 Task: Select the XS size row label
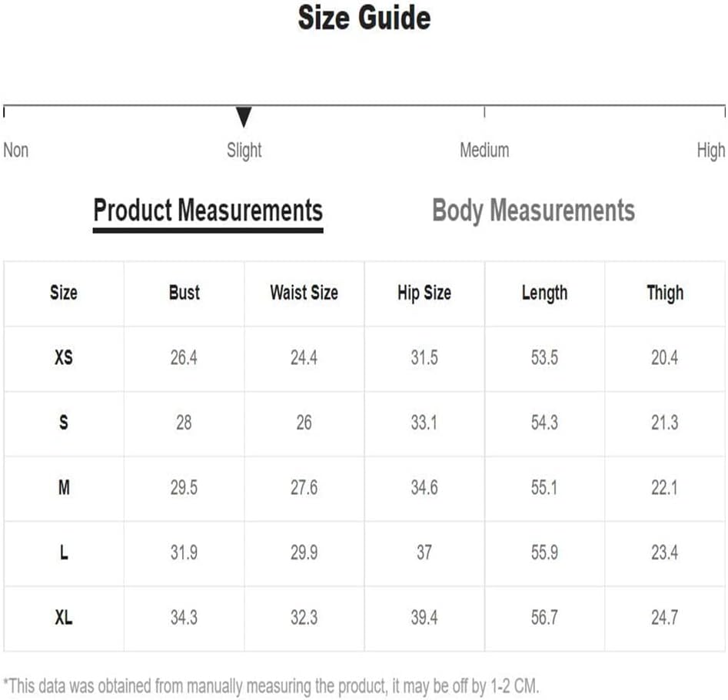(64, 357)
